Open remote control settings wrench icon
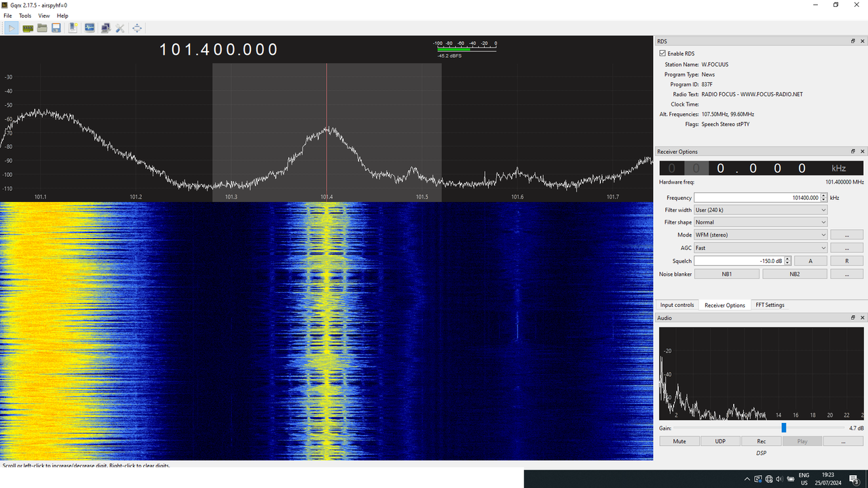The image size is (868, 488). (120, 28)
